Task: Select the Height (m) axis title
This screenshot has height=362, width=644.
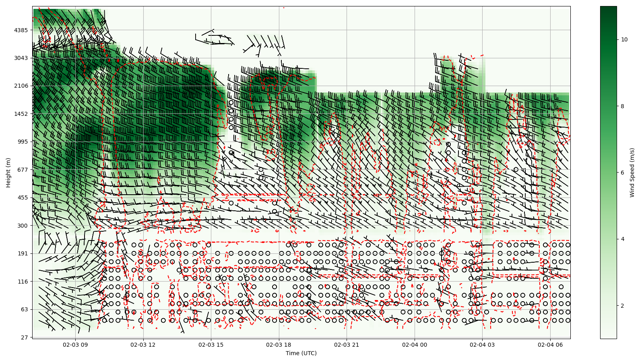Action: pyautogui.click(x=8, y=173)
